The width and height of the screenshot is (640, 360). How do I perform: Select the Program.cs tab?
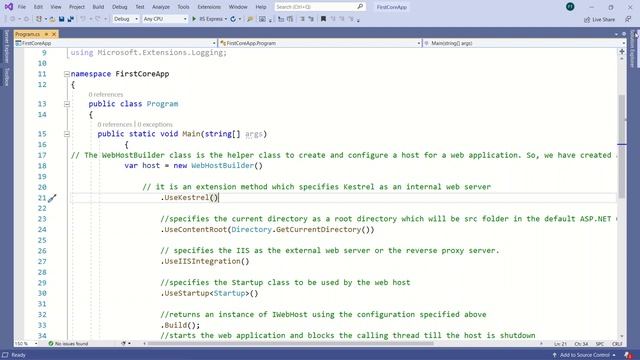pyautogui.click(x=28, y=34)
